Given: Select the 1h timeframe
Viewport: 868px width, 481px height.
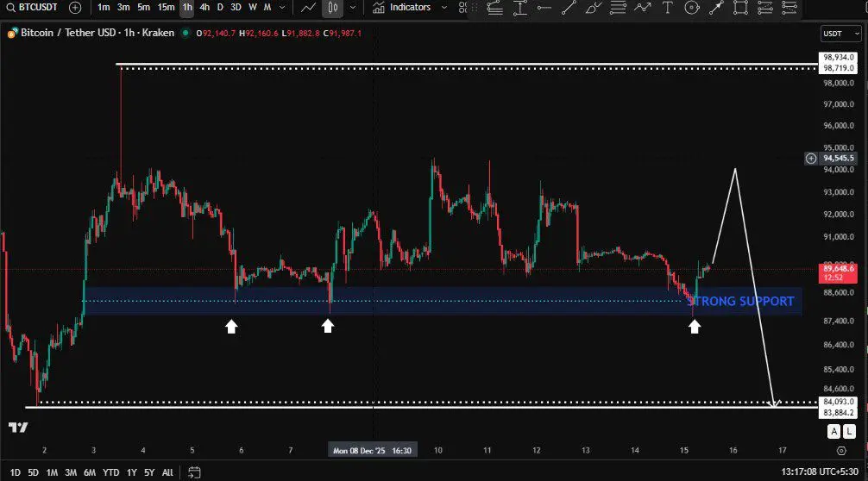Looking at the screenshot, I should (187, 7).
